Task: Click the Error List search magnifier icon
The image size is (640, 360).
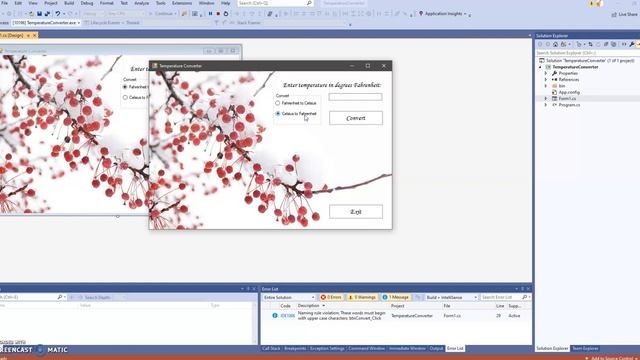Action: (524, 297)
